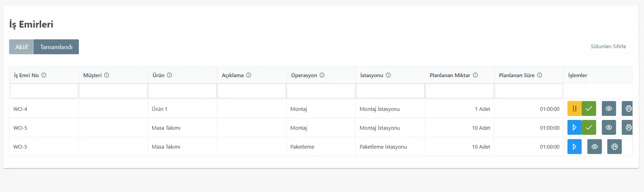This screenshot has height=192, width=644.
Task: Switch to the Tamamlandı tab
Action: click(x=56, y=47)
